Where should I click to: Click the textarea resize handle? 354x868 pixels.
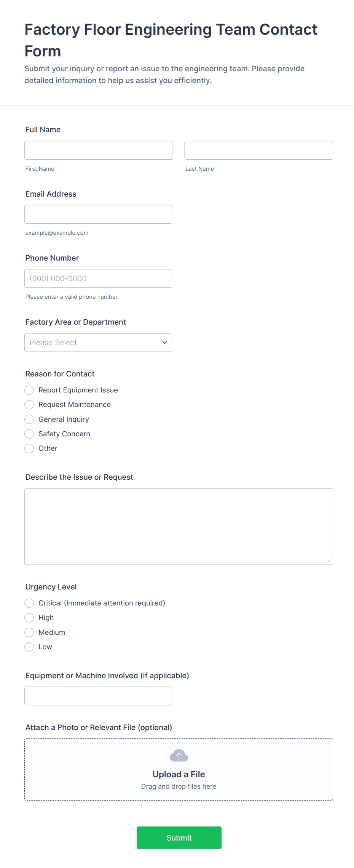[x=329, y=561]
